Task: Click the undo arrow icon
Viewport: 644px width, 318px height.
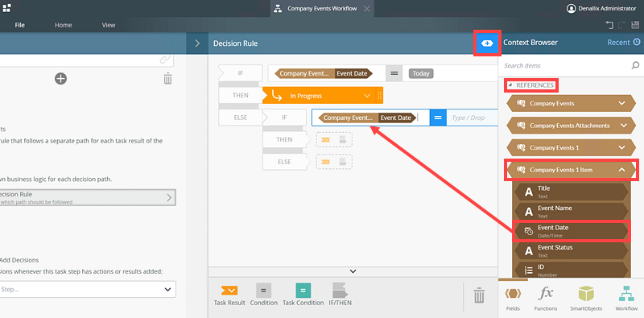Action: tap(609, 25)
